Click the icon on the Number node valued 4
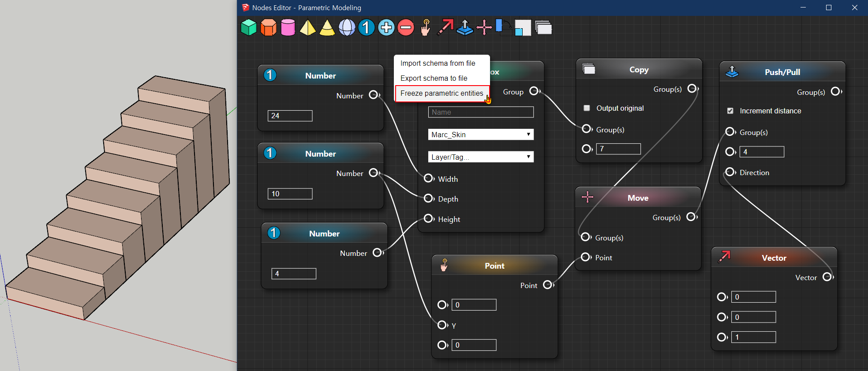The height and width of the screenshot is (371, 868). (x=274, y=233)
